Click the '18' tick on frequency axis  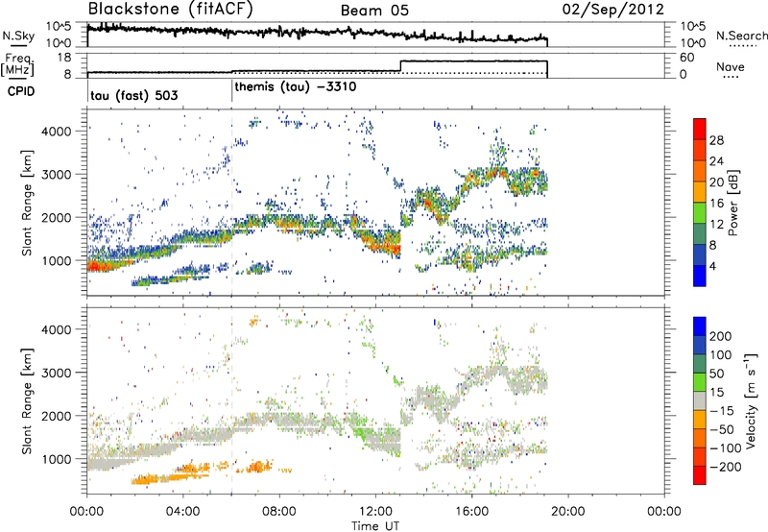click(63, 58)
